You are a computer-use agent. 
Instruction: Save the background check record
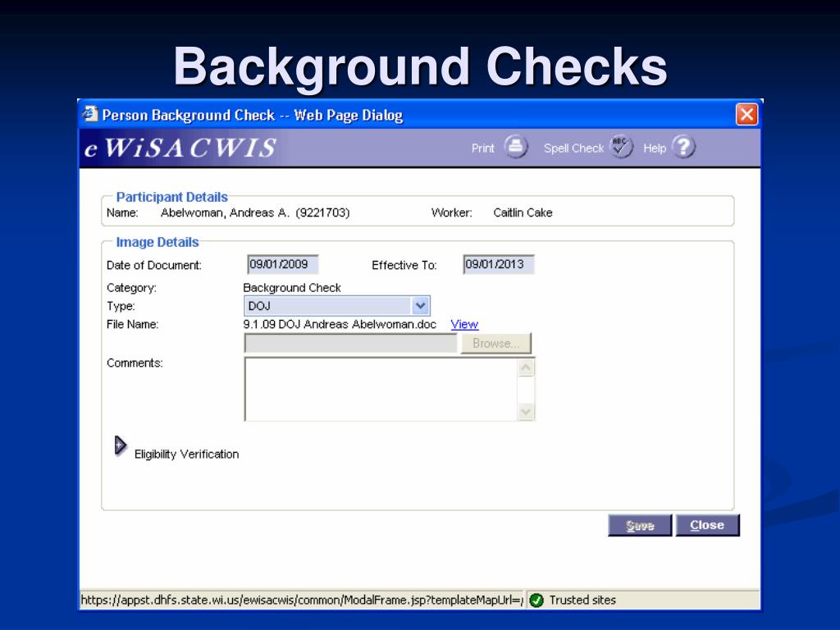pos(640,526)
